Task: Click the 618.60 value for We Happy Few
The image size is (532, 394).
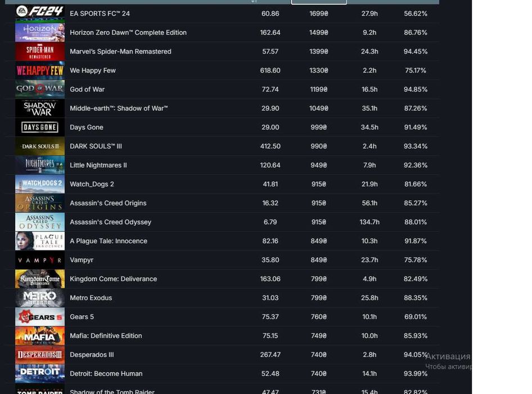Action: tap(270, 71)
